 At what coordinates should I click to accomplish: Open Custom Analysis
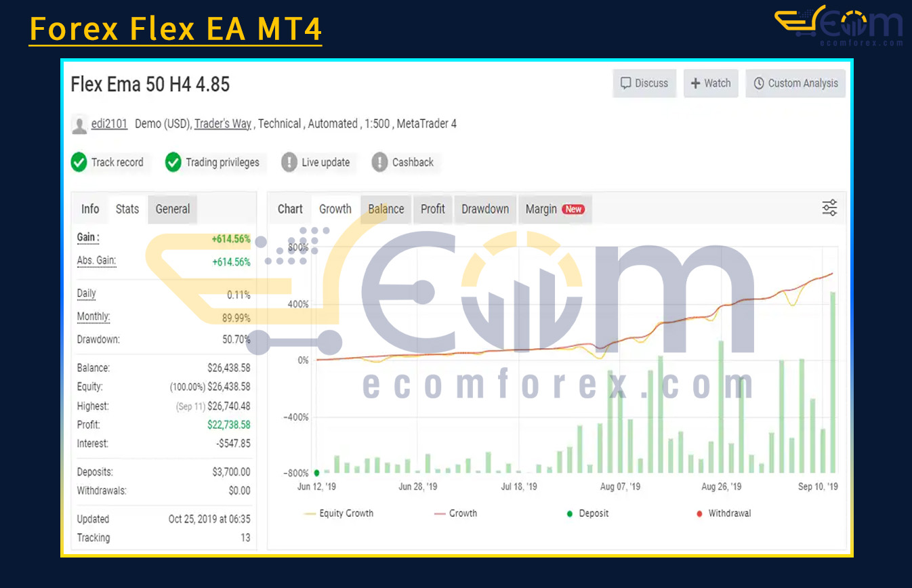pos(795,83)
